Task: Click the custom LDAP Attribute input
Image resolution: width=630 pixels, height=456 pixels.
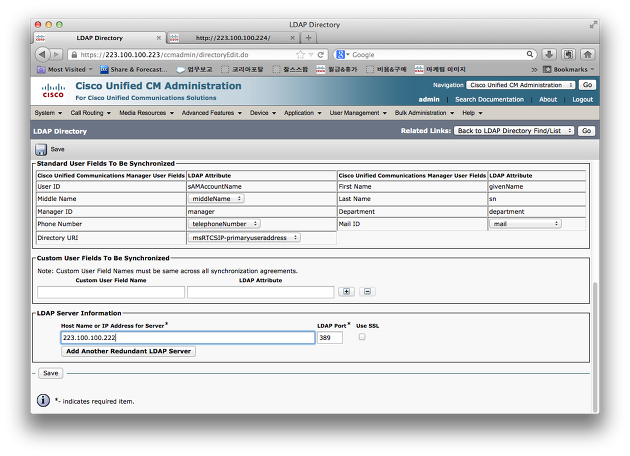Action: click(x=260, y=292)
